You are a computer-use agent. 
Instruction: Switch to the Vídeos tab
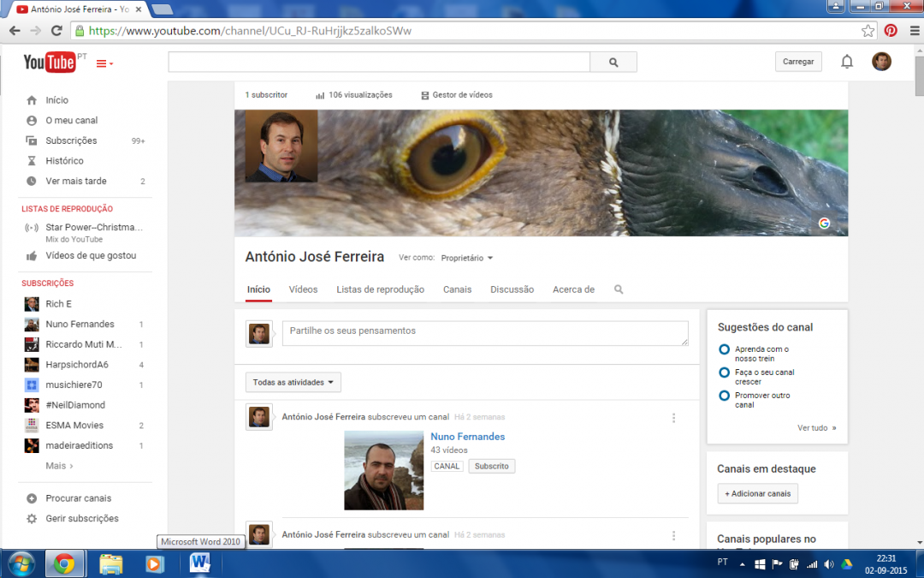303,289
